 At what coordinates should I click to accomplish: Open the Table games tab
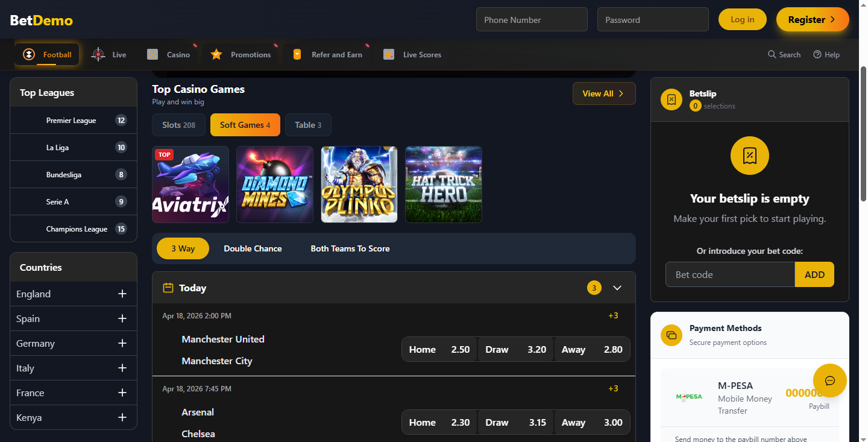click(x=308, y=125)
